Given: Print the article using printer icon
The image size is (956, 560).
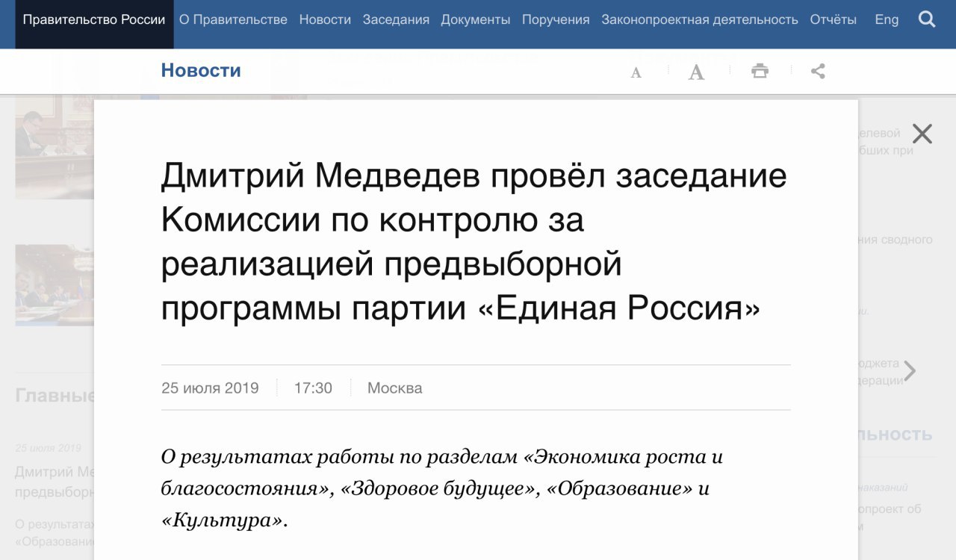Looking at the screenshot, I should pos(760,72).
